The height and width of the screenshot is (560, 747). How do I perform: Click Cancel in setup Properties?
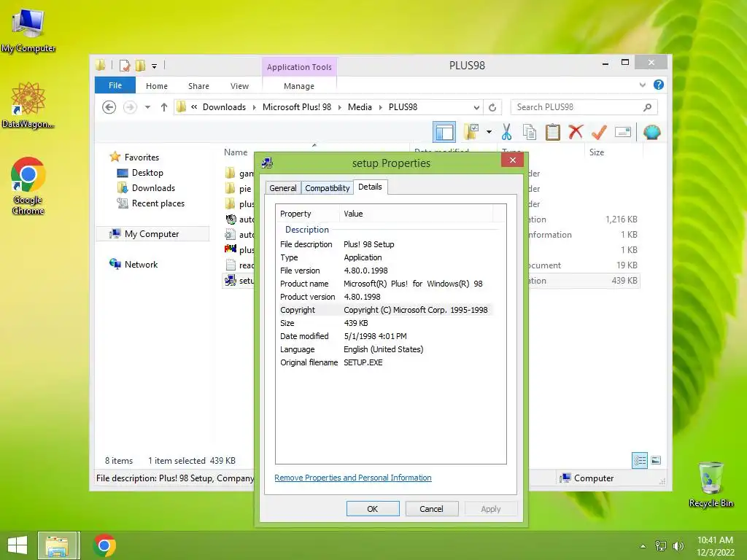pyautogui.click(x=431, y=508)
